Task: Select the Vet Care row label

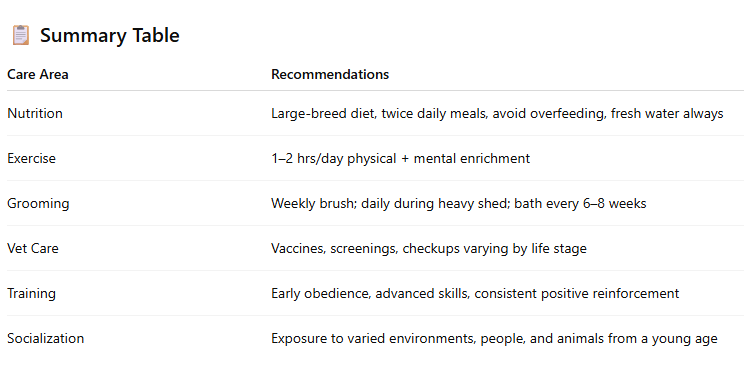Action: 33,248
